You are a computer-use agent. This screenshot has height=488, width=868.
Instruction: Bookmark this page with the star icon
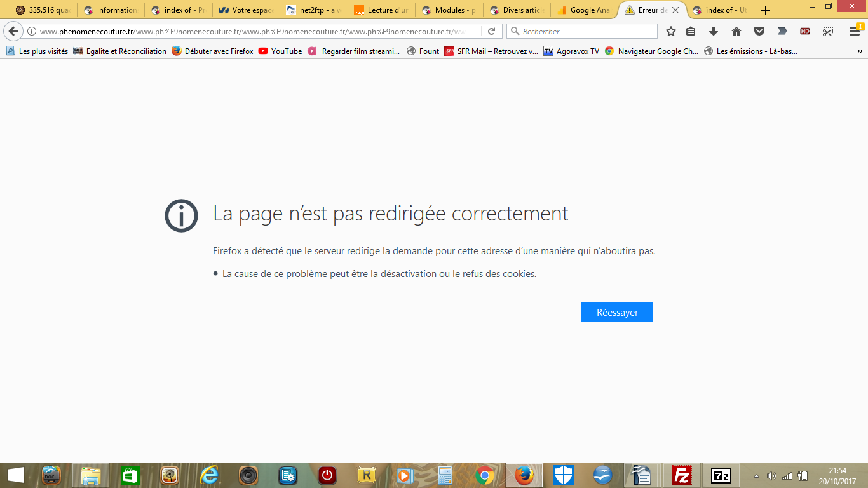[671, 31]
